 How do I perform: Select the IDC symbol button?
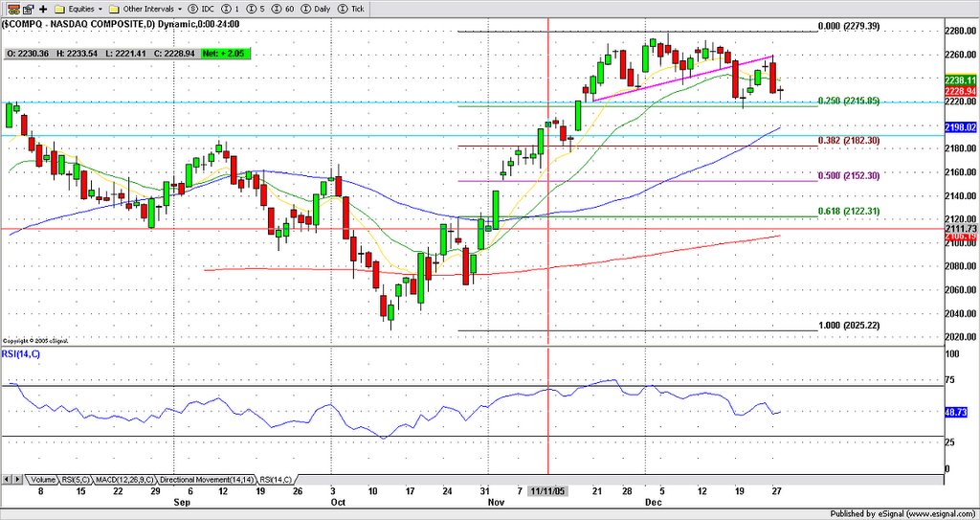(x=200, y=9)
